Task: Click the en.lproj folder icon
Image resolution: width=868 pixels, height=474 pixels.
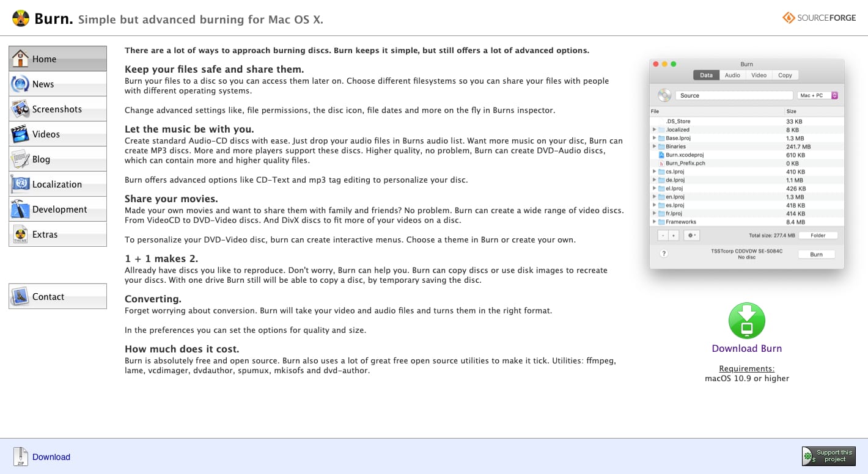Action: [661, 197]
